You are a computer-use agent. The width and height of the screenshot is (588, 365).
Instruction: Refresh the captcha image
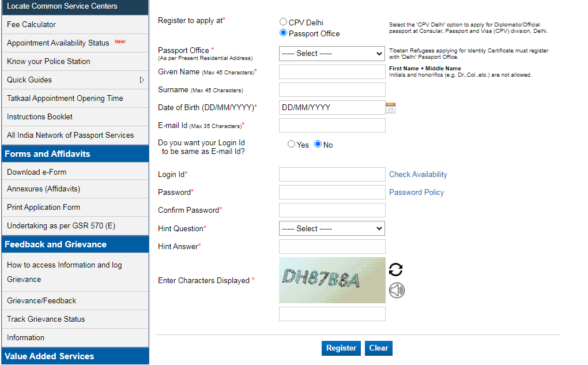(x=395, y=269)
